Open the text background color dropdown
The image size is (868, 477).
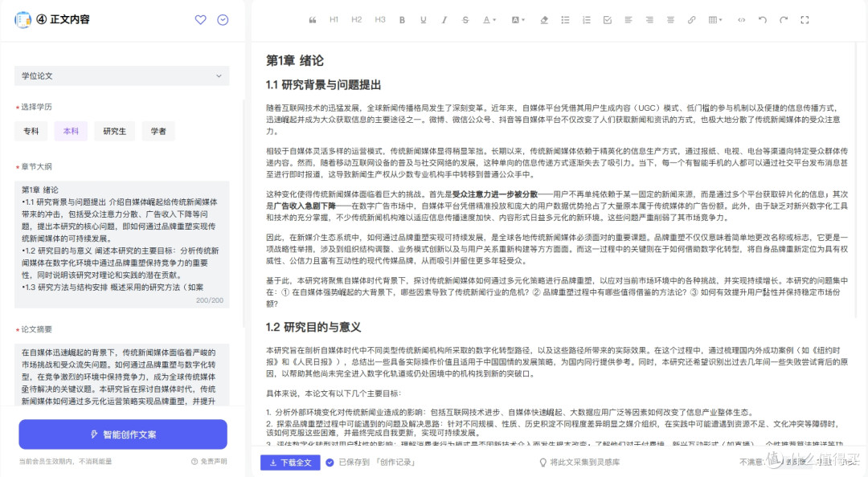click(x=518, y=20)
